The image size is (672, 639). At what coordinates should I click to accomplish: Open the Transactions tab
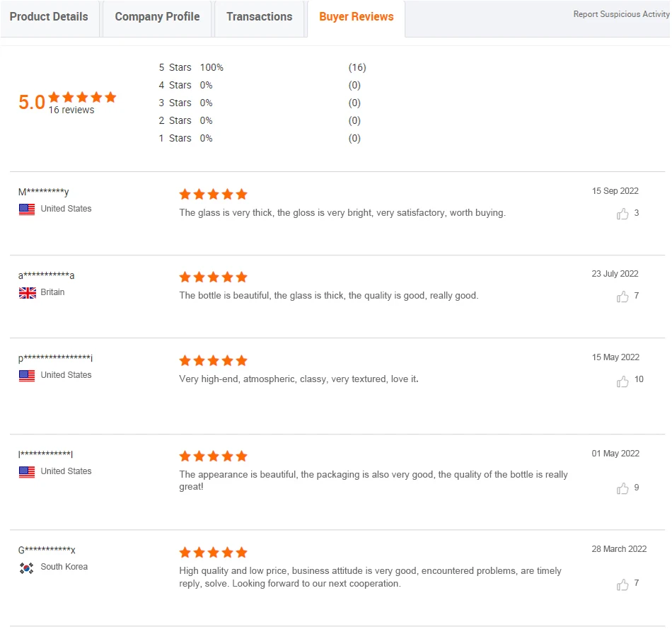tap(259, 17)
